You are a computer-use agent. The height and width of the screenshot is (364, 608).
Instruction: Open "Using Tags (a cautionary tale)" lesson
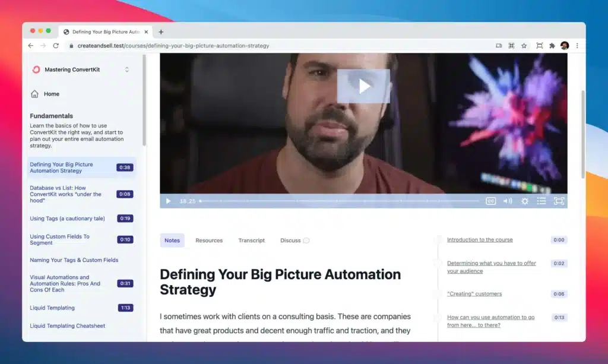coord(67,219)
